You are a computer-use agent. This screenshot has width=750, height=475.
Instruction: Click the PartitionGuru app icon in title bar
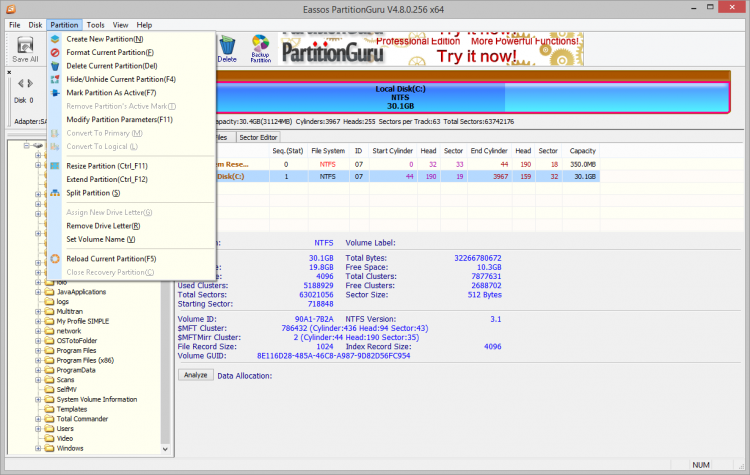[x=11, y=9]
